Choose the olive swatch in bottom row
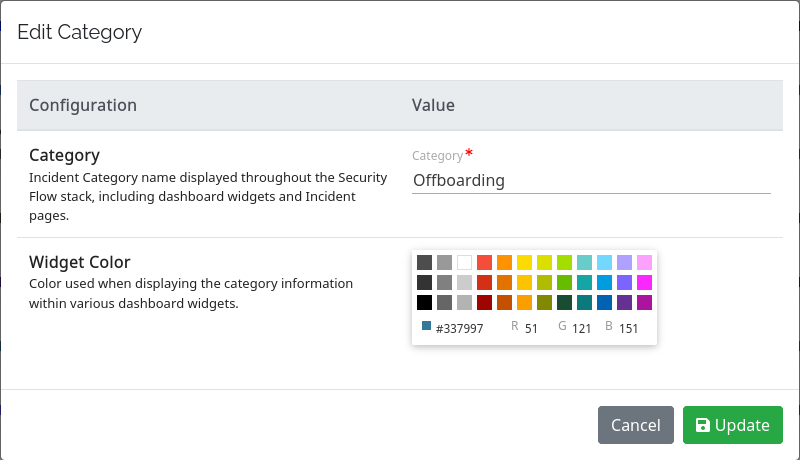The image size is (800, 460). pyautogui.click(x=544, y=302)
